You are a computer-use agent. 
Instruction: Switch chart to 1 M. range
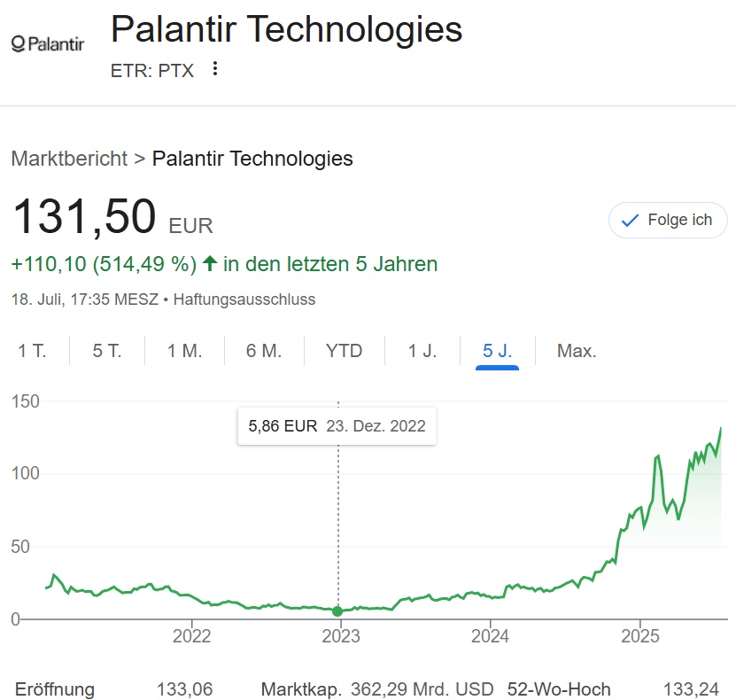[184, 351]
